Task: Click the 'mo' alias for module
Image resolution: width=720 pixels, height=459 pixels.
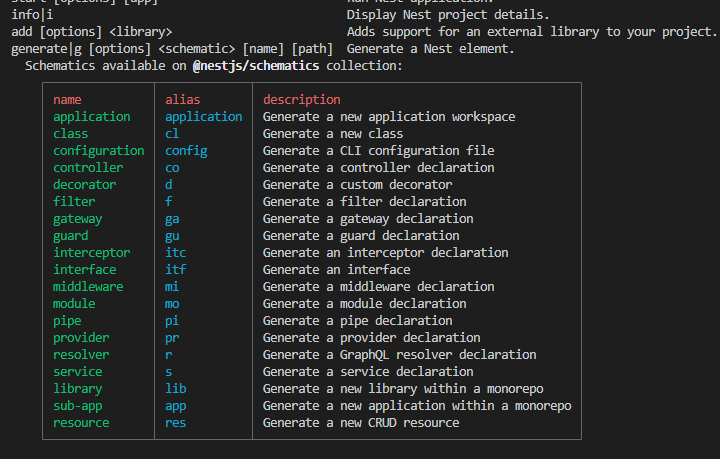Action: coord(172,303)
